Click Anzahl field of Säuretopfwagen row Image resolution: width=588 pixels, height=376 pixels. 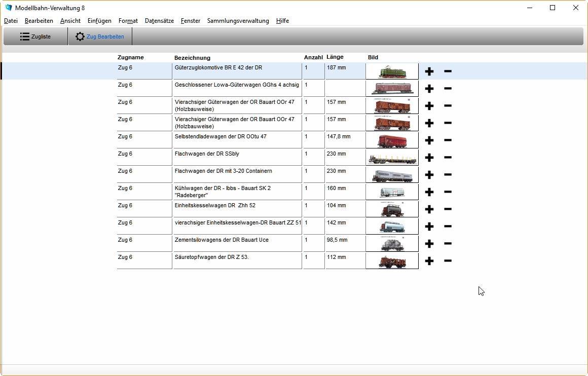(313, 260)
